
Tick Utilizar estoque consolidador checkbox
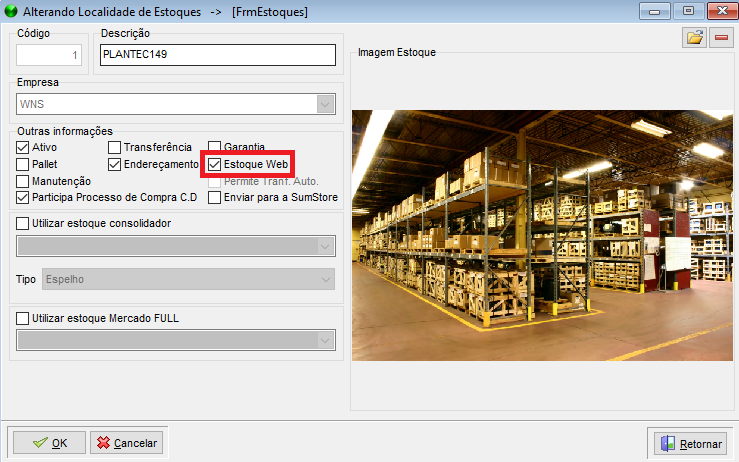coord(22,223)
